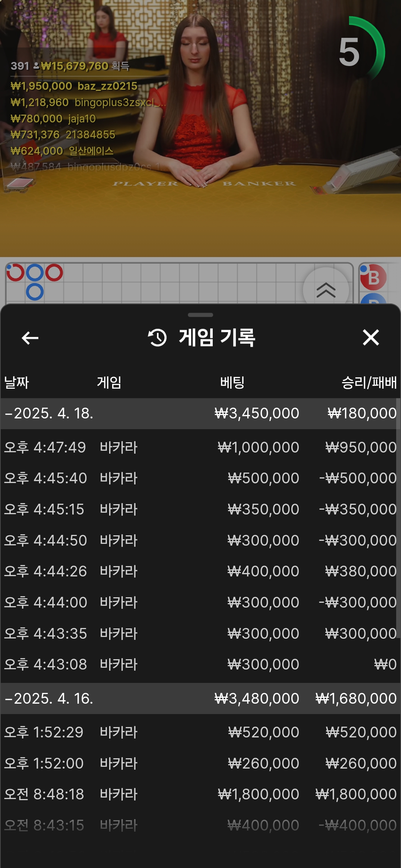Click the 게임 column header

click(109, 382)
